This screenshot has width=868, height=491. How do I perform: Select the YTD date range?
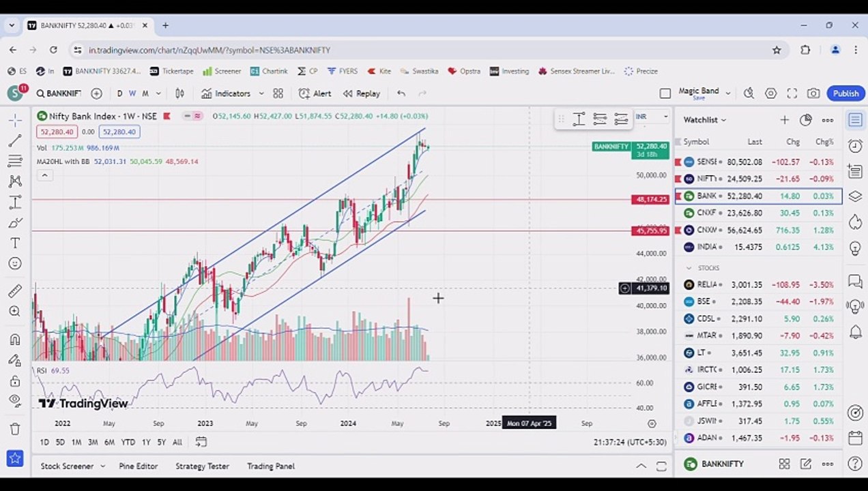click(x=128, y=443)
